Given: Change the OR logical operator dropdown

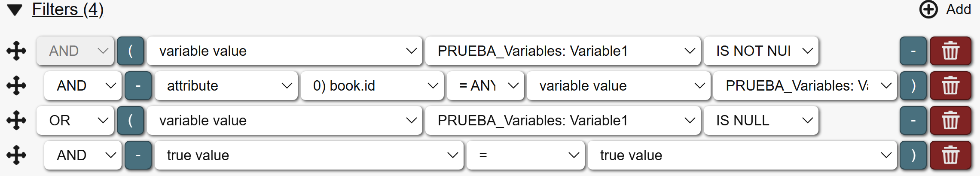Looking at the screenshot, I should 75,121.
